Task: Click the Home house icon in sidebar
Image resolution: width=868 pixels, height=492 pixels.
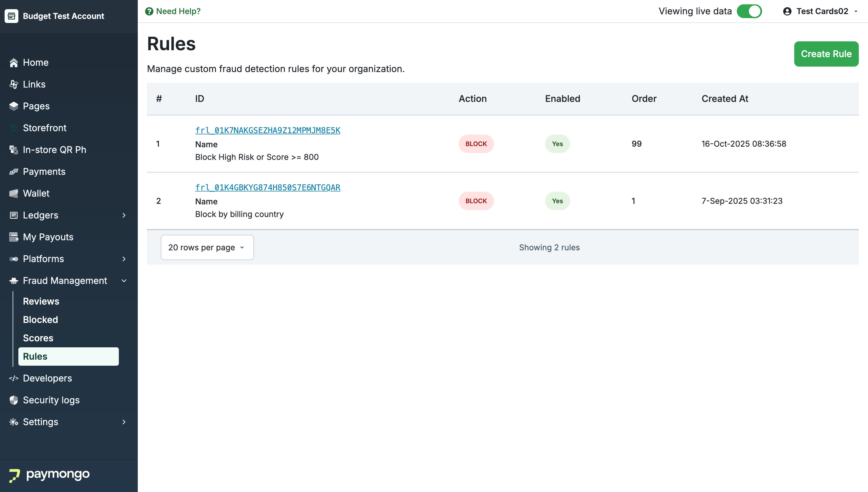Action: 13,63
